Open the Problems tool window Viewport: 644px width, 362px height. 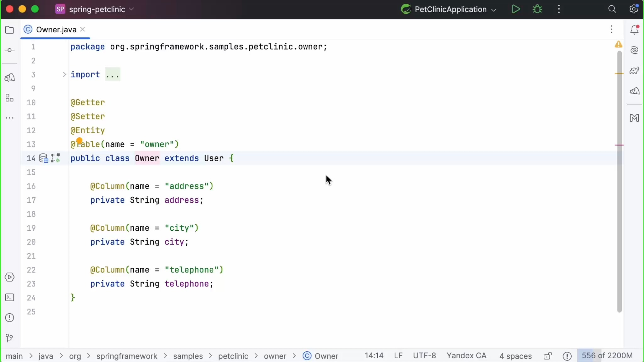coord(10,318)
